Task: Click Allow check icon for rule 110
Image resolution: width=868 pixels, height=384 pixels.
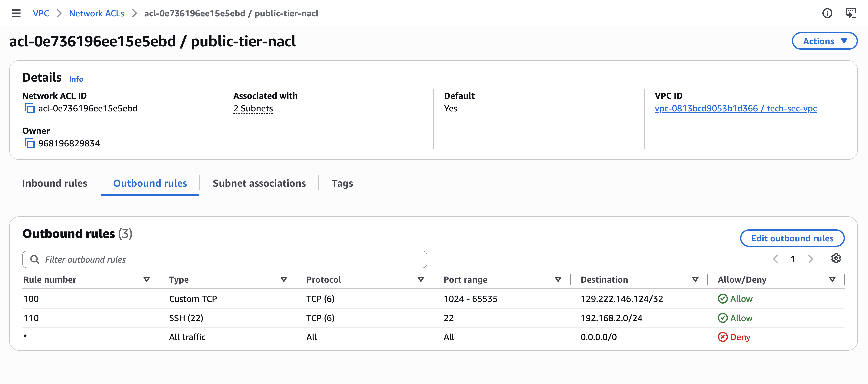Action: [x=722, y=318]
